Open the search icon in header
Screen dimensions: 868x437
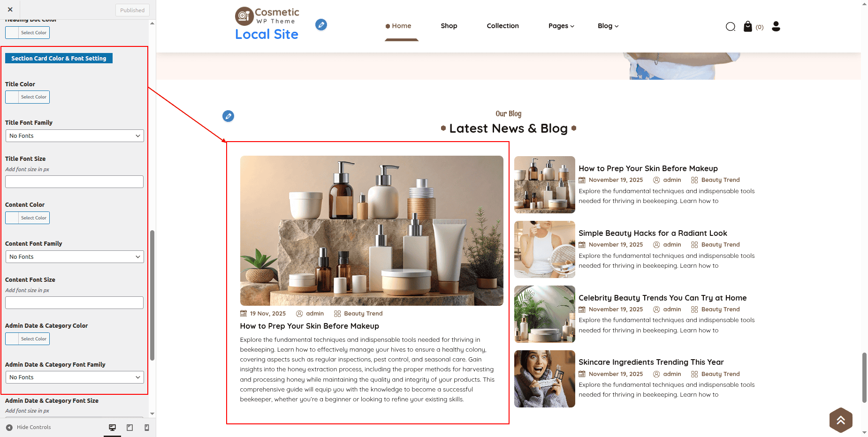pos(730,27)
